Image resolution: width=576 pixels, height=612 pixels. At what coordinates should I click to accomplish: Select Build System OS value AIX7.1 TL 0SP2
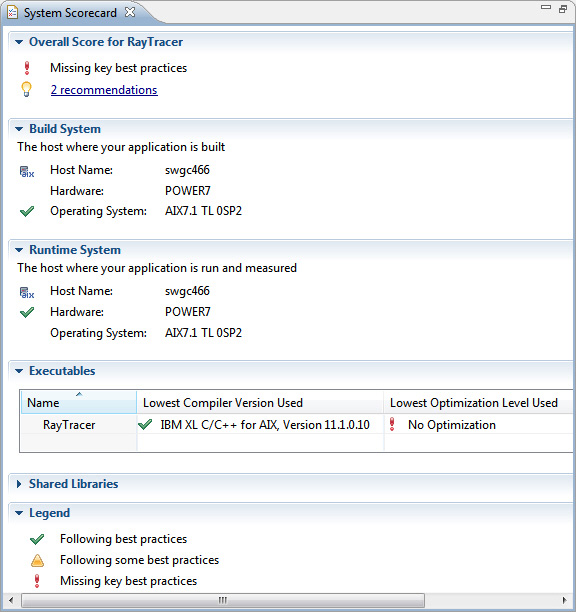click(x=203, y=211)
